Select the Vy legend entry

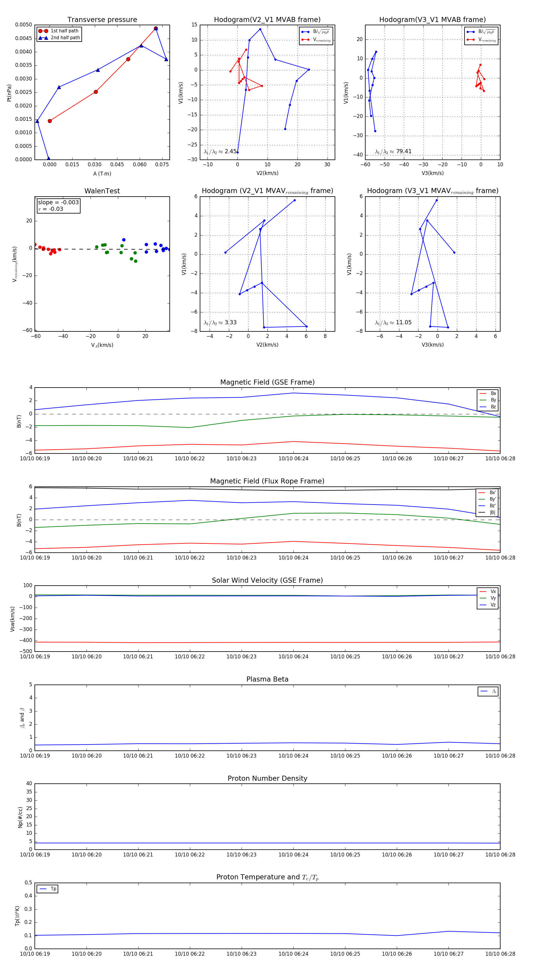488,598
